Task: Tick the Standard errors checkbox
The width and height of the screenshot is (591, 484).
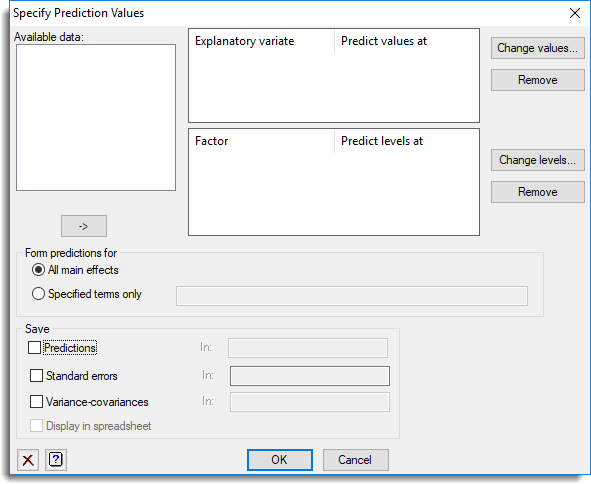Action: tap(36, 375)
